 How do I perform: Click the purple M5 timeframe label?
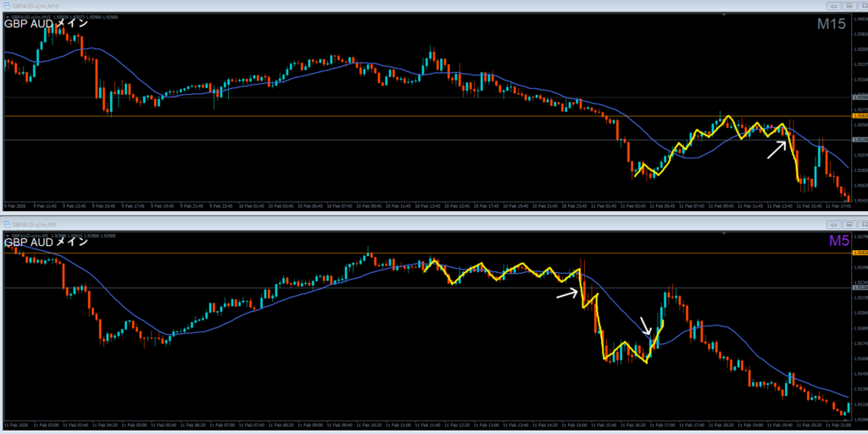pos(837,242)
